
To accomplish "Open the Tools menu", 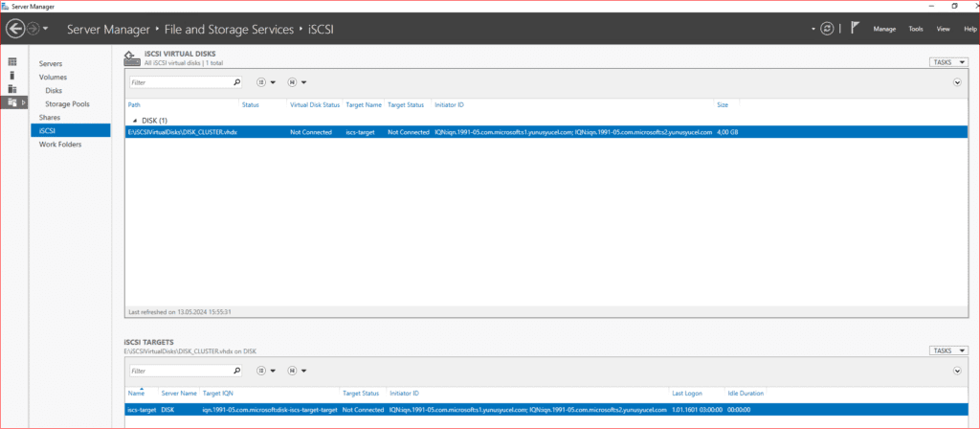I will tap(916, 30).
